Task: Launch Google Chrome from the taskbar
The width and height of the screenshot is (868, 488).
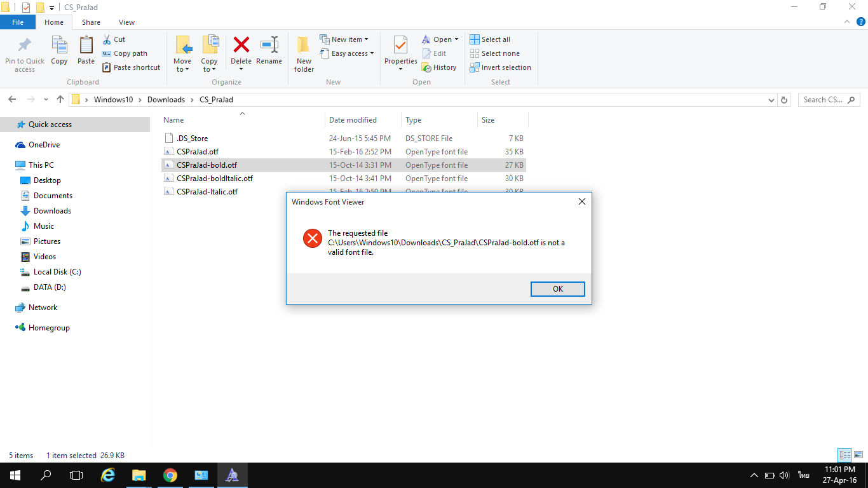Action: (170, 475)
